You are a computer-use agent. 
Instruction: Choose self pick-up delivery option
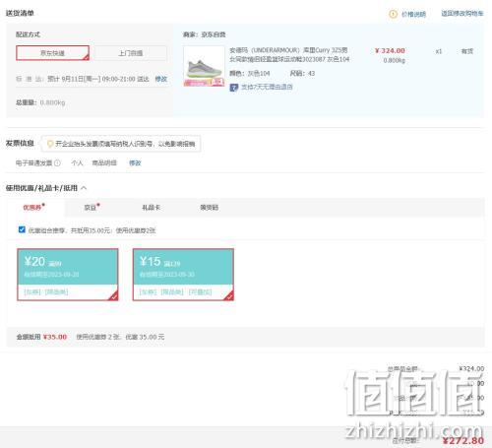pos(131,53)
